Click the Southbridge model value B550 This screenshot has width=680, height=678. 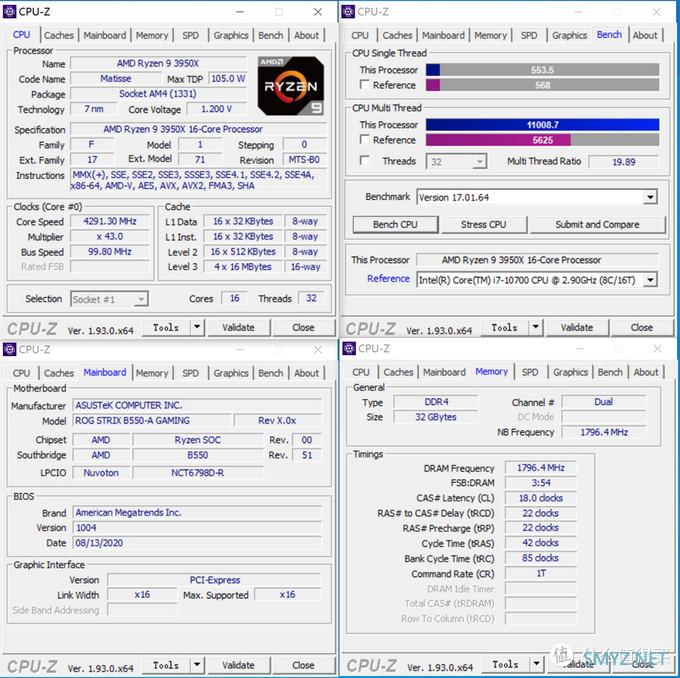(198, 455)
